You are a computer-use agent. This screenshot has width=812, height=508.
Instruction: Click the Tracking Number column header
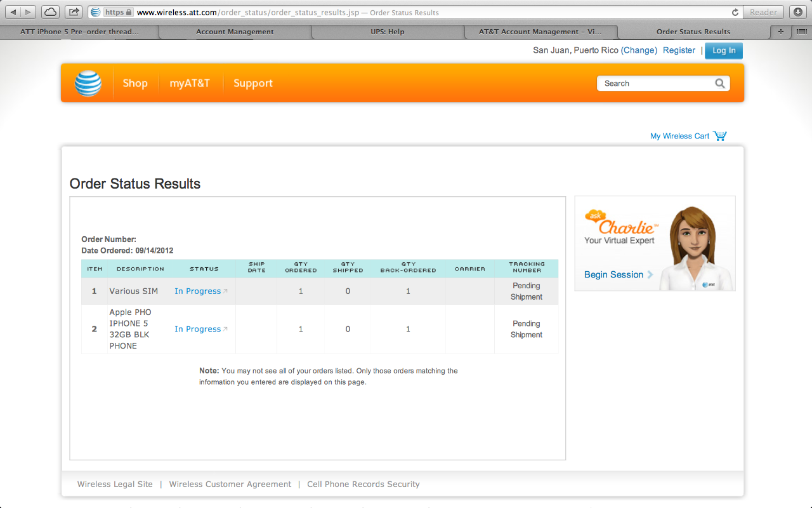click(527, 267)
